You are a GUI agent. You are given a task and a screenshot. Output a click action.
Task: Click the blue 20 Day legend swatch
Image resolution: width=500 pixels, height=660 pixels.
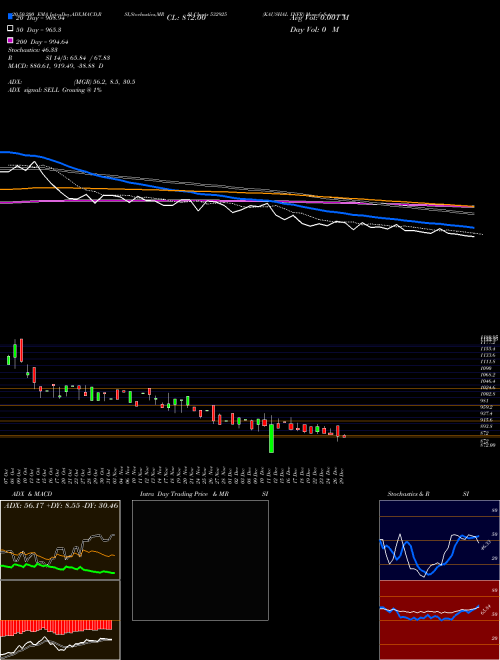pyautogui.click(x=11, y=16)
